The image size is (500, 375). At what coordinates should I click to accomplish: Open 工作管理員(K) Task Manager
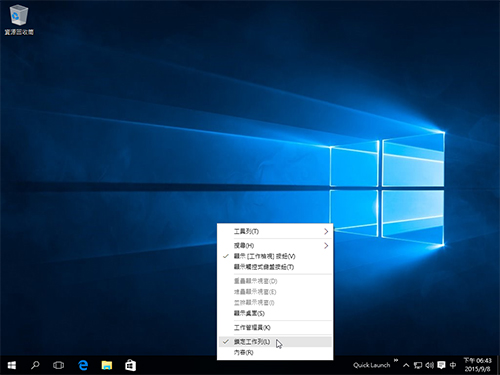[275, 328]
